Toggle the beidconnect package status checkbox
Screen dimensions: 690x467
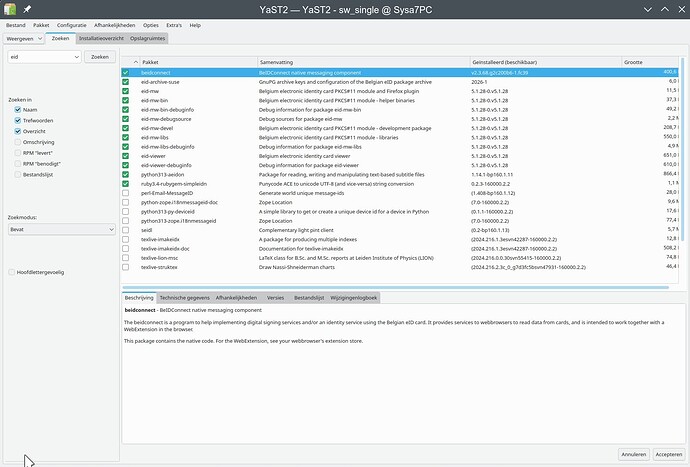125,73
